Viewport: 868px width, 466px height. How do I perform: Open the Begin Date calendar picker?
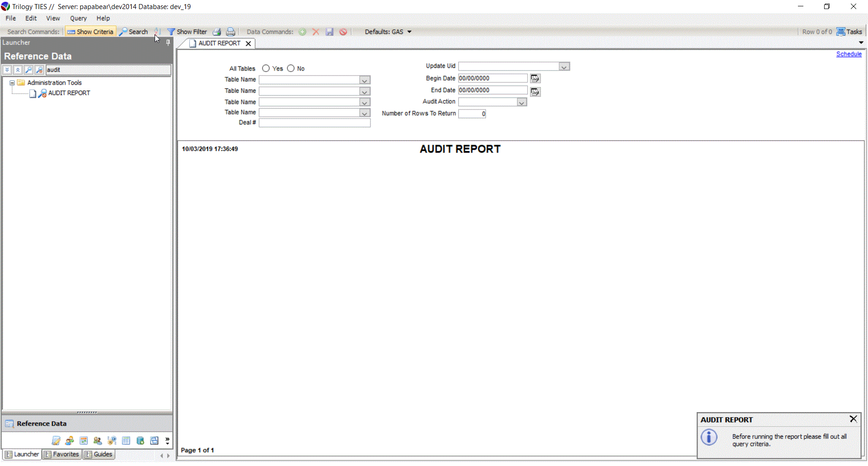tap(535, 79)
